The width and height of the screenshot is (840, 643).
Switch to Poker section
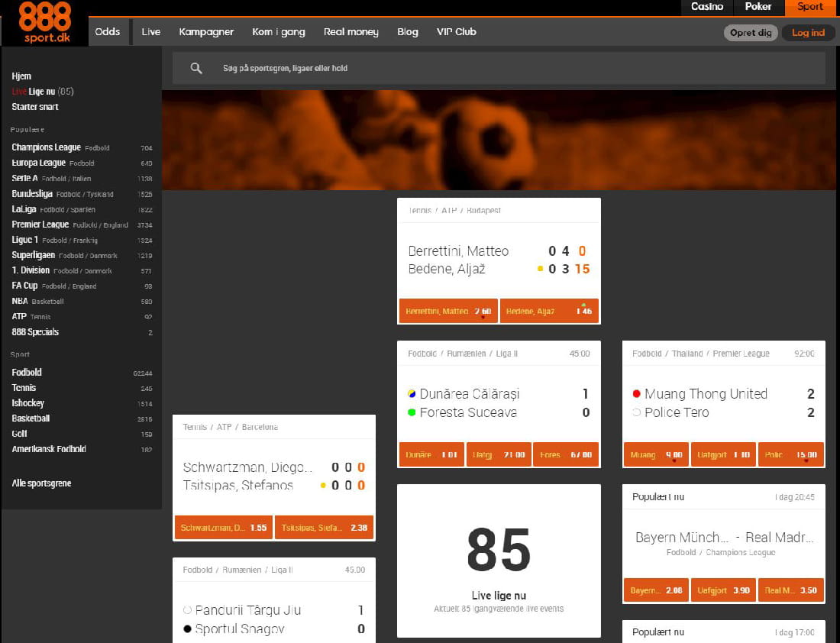pyautogui.click(x=758, y=7)
